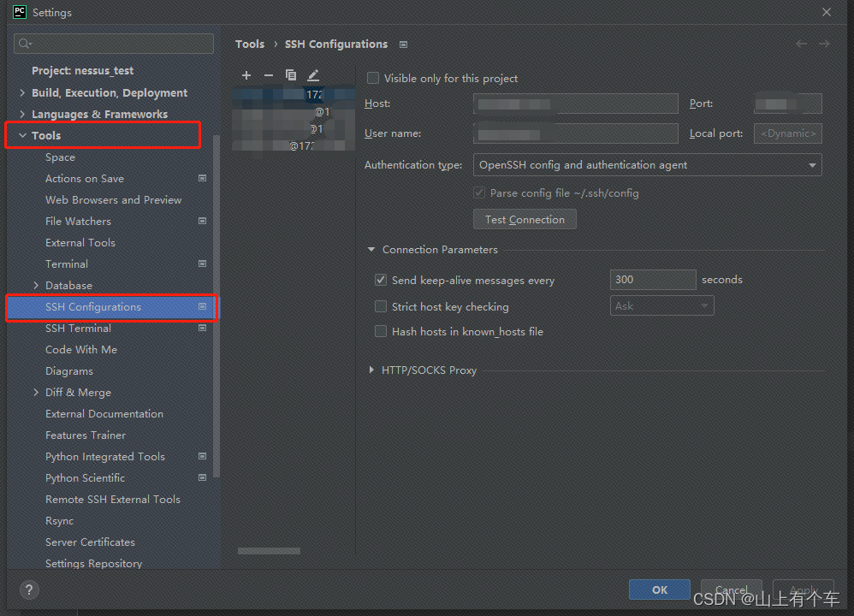Select the first SSH configuration entry
854x616 pixels.
[294, 94]
